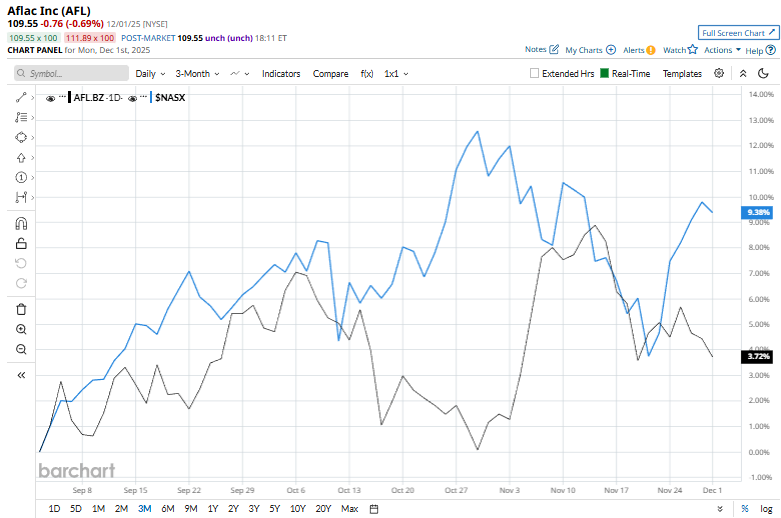Add to My Charts plus icon
This screenshot has height=518, width=781.
coord(611,50)
